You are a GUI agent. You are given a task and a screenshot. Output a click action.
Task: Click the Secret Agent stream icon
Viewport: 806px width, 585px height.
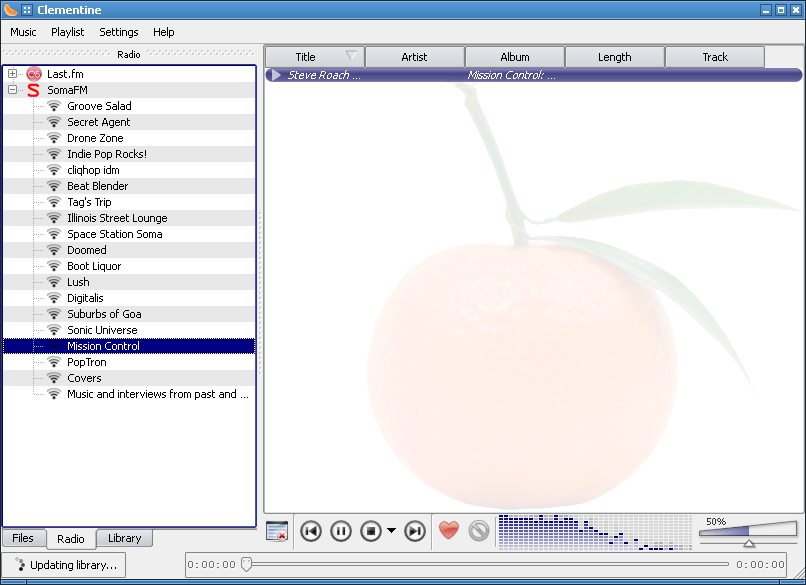[54, 122]
